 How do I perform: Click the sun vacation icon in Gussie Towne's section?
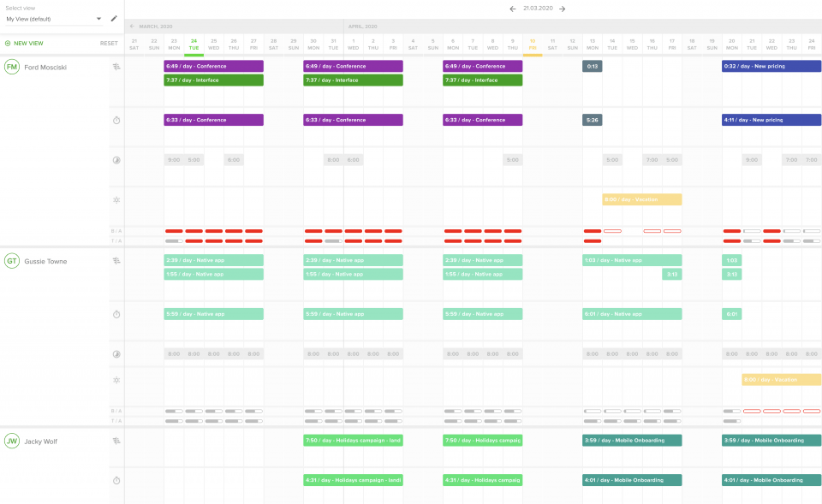click(x=116, y=381)
